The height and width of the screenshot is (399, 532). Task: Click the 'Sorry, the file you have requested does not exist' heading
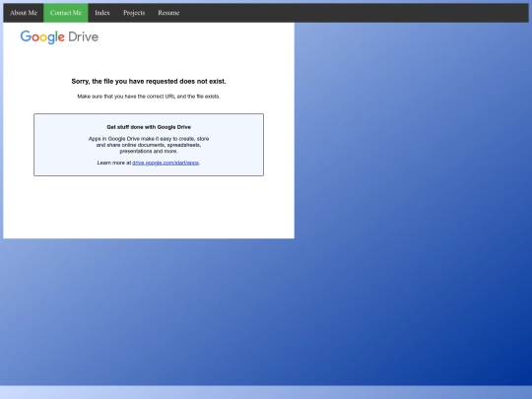[149, 82]
